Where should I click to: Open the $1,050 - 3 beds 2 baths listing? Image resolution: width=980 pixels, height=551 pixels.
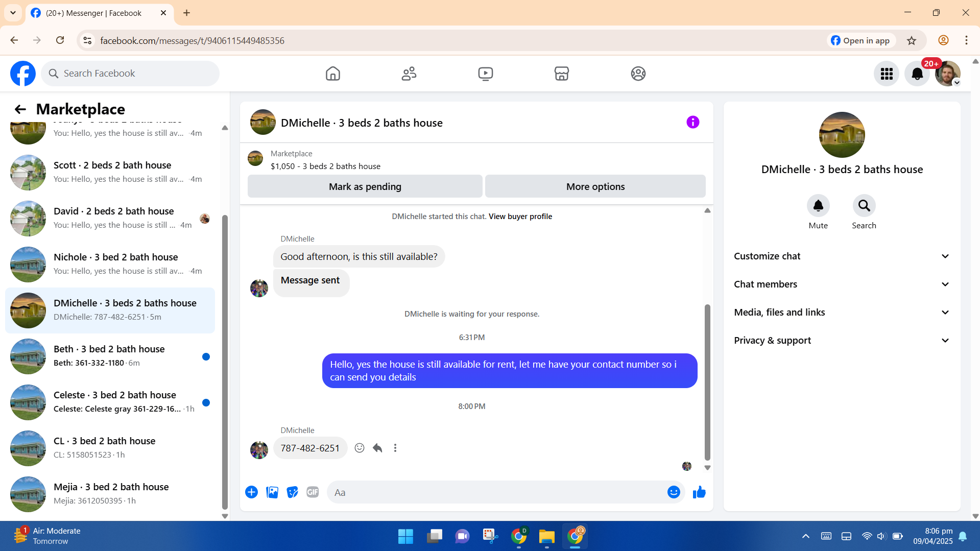[x=325, y=166]
